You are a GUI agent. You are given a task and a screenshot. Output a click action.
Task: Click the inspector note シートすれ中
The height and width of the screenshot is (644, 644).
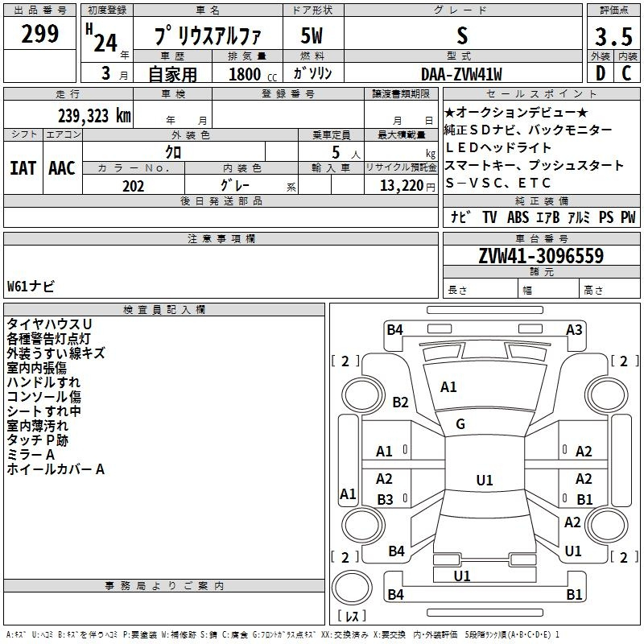click(44, 411)
